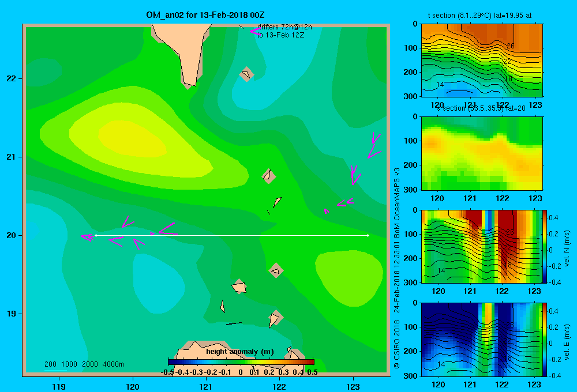577x392 pixels.
Task: Click the "t section (8.1..29°C) lat=19.95 at" heading
Action: pos(480,16)
